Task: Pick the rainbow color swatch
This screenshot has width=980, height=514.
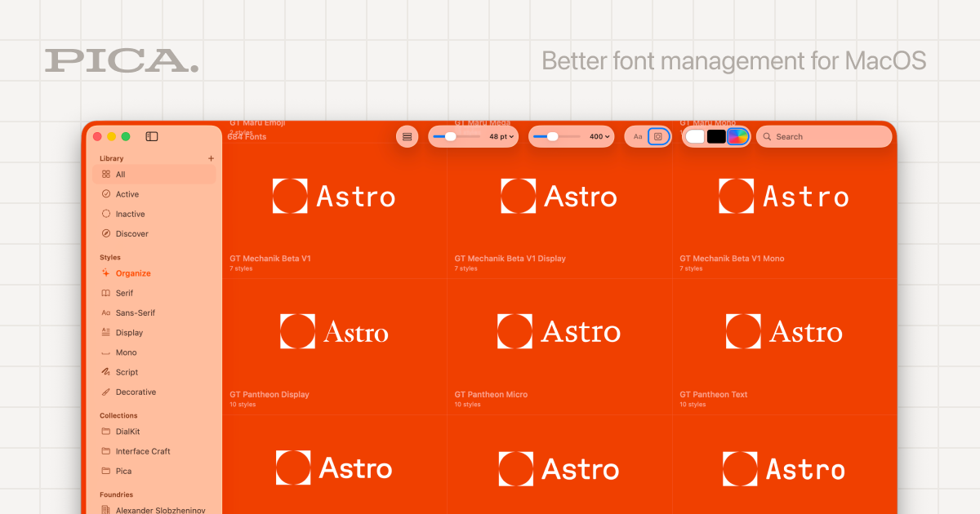Action: 737,136
